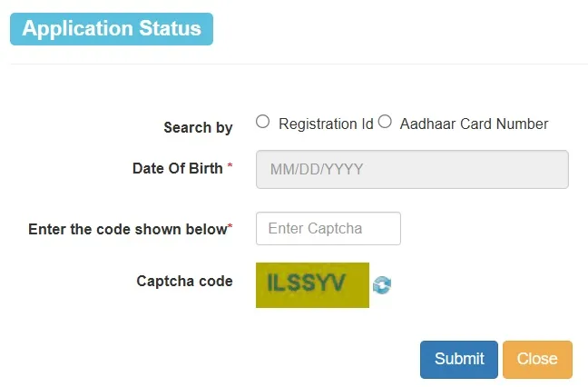
Task: Click the Aadhaar Card Number label text
Action: 472,124
